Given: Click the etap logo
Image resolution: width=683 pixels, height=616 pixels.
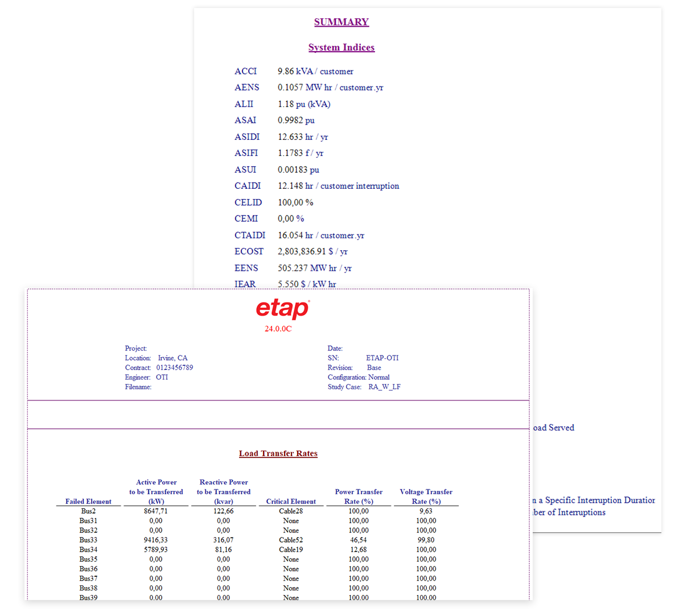Looking at the screenshot, I should click(x=282, y=309).
